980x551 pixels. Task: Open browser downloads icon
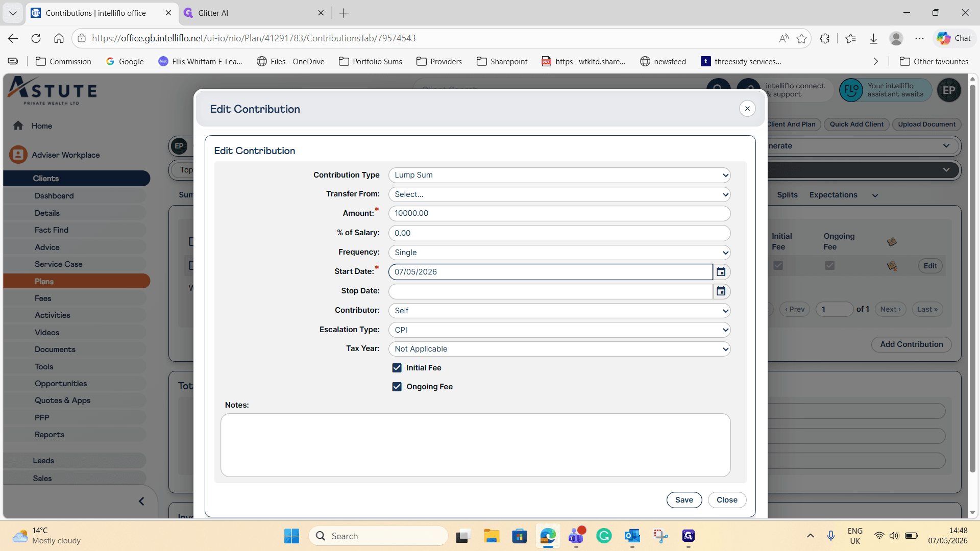tap(873, 38)
